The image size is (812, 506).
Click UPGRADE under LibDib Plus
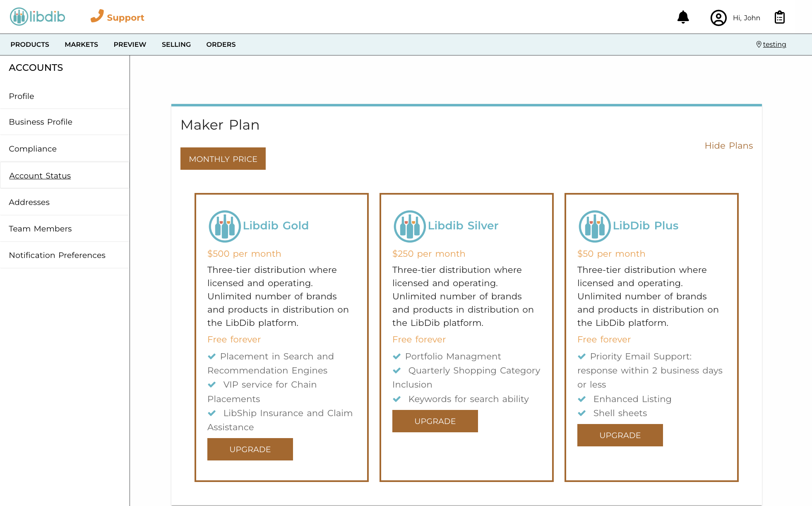pyautogui.click(x=620, y=435)
